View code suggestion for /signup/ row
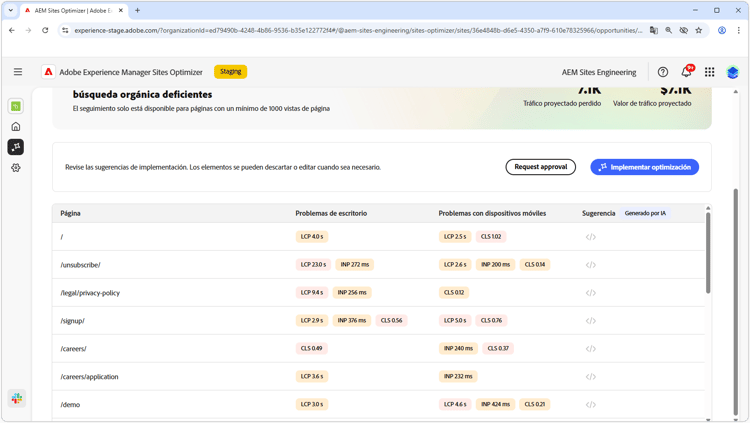The width and height of the screenshot is (750, 423). tap(590, 321)
